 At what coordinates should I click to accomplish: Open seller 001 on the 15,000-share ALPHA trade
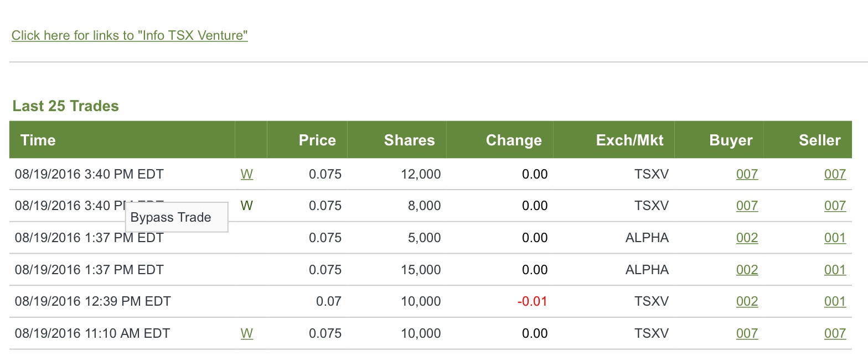pyautogui.click(x=835, y=270)
